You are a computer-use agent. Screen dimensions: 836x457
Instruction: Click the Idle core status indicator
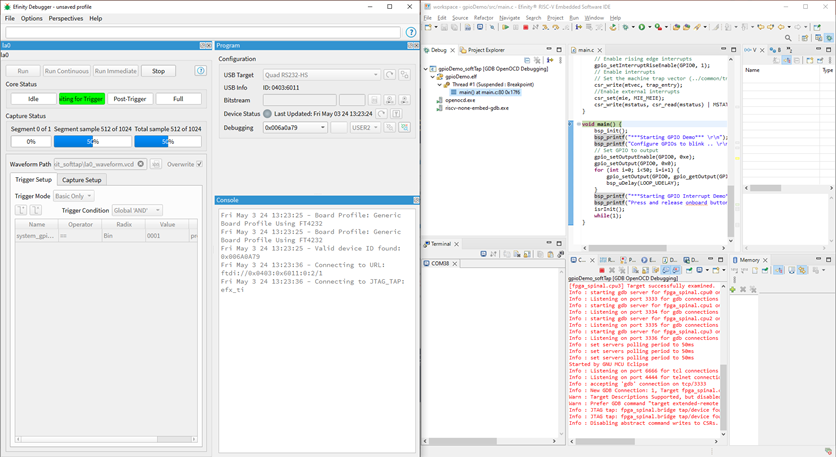click(x=34, y=99)
